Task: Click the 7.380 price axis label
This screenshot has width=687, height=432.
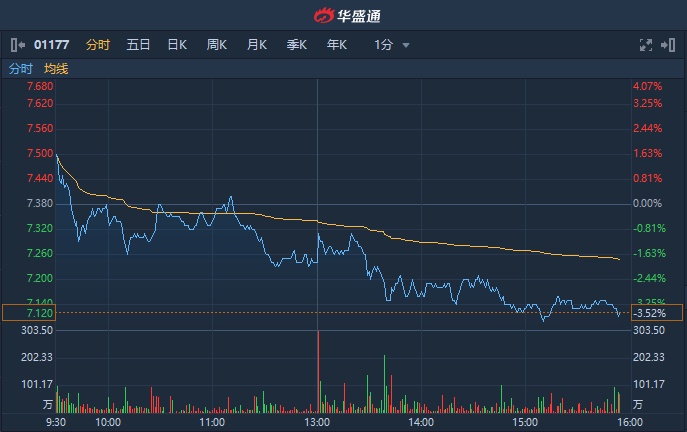Action: [x=40, y=203]
